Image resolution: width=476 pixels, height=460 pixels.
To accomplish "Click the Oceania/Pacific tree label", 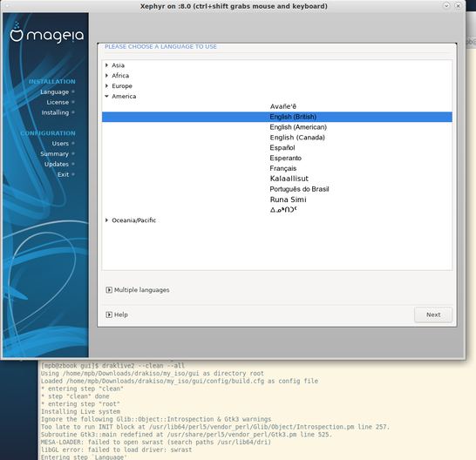I will [134, 220].
